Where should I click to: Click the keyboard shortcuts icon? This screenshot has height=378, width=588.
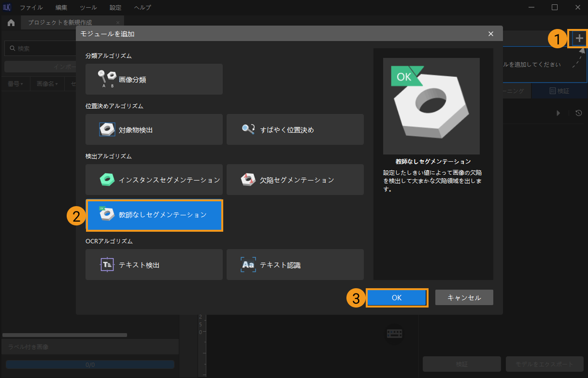tap(395, 334)
